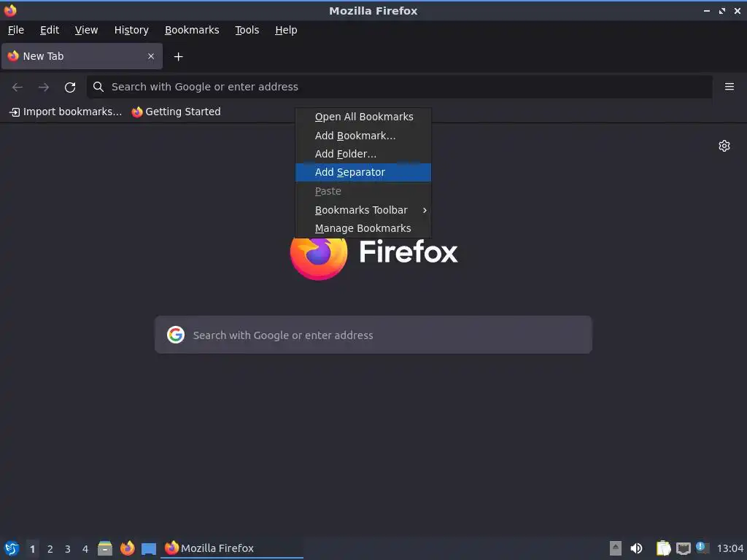Screen dimensions: 747x560
Task: Switch to workspace 4
Action: (x=85, y=549)
